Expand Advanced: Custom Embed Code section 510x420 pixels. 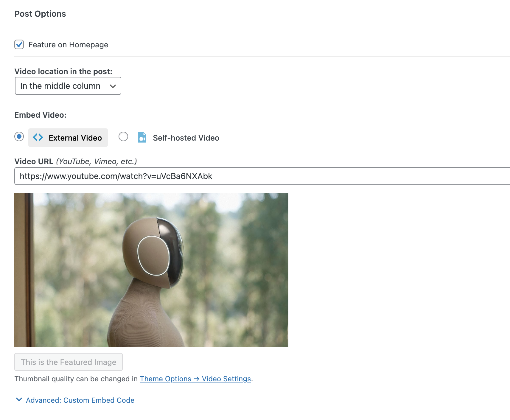click(x=80, y=400)
